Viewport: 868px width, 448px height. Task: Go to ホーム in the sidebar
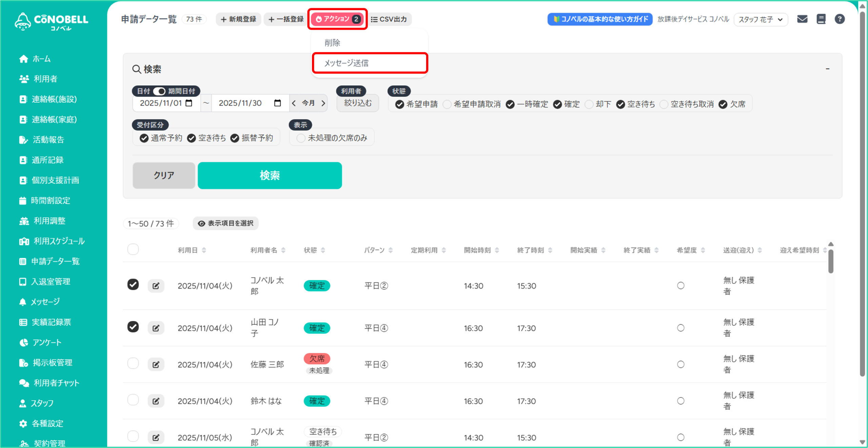(41, 59)
